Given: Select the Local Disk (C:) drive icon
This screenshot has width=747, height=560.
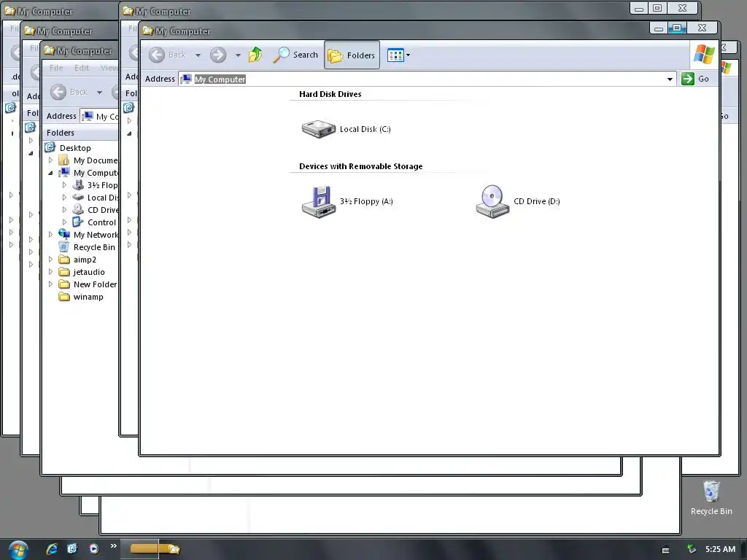Looking at the screenshot, I should coord(318,128).
